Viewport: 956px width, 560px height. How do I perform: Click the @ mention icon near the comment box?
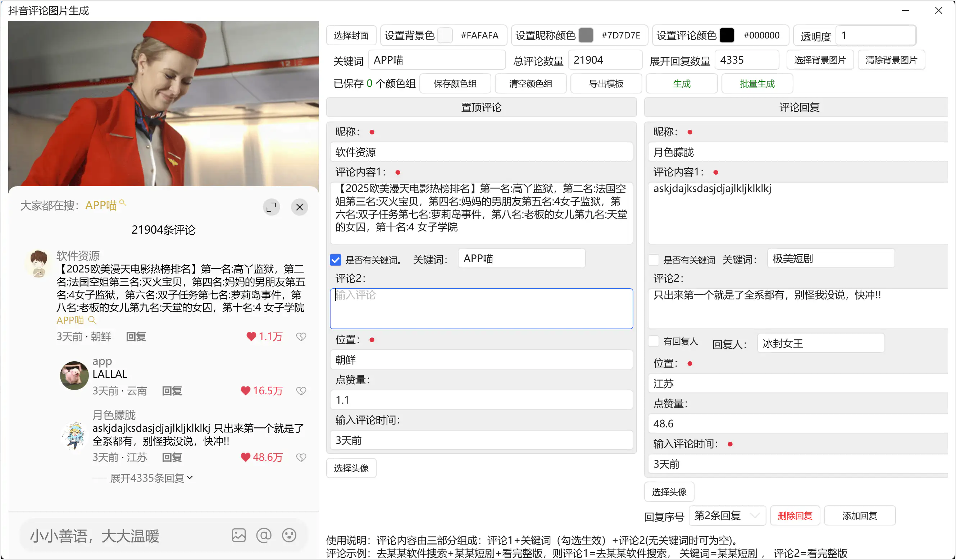click(x=264, y=535)
